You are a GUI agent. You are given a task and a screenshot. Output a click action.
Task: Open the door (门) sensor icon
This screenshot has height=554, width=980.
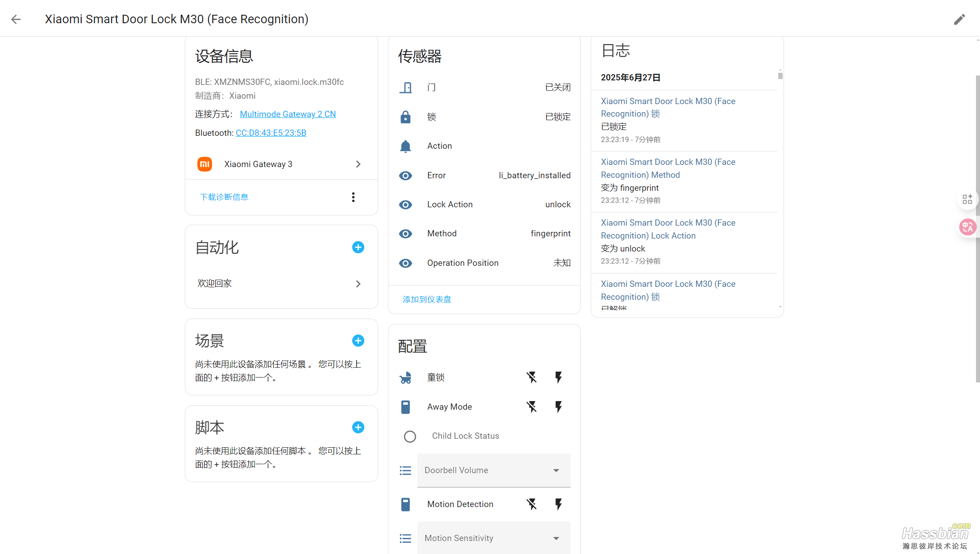tap(405, 87)
